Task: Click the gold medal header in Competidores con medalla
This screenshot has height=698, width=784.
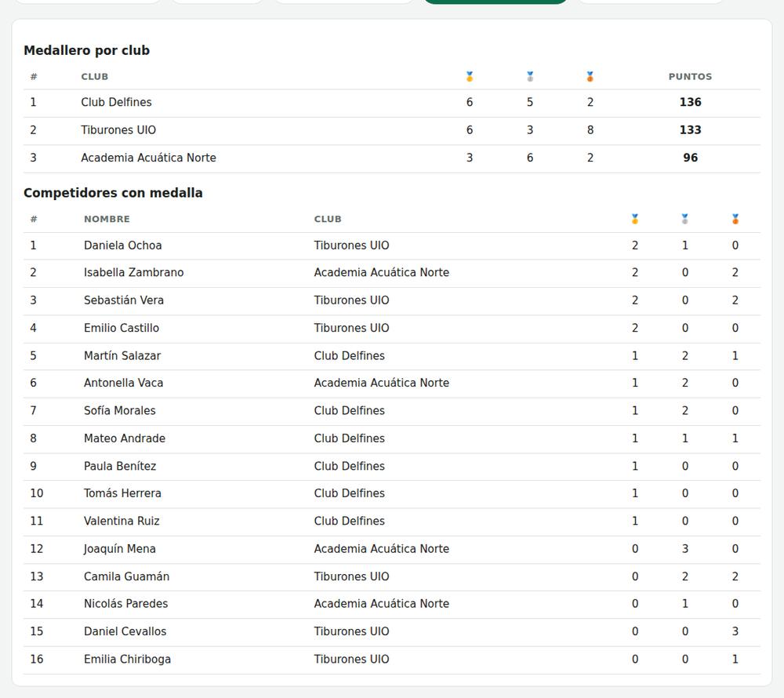Action: point(635,219)
